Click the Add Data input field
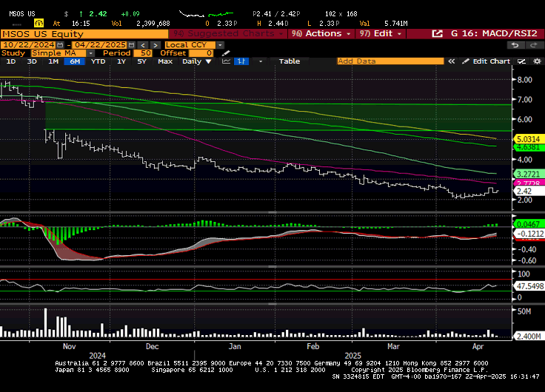 390,61
